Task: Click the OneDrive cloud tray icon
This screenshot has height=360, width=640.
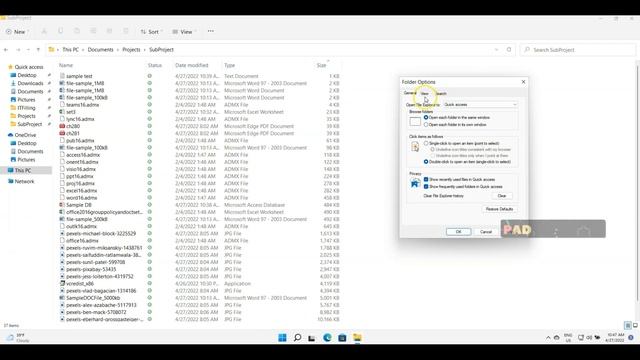Action: pyautogui.click(x=557, y=338)
